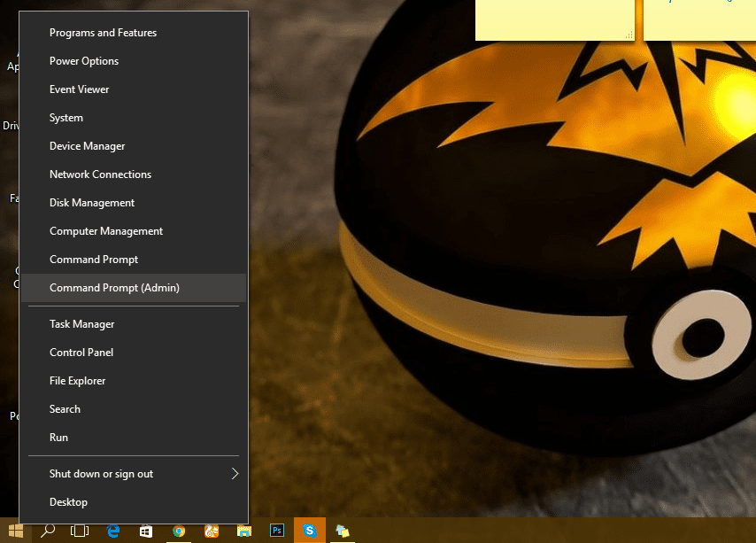Launch File Explorer from the menu
This screenshot has width=756, height=543.
tap(134, 381)
